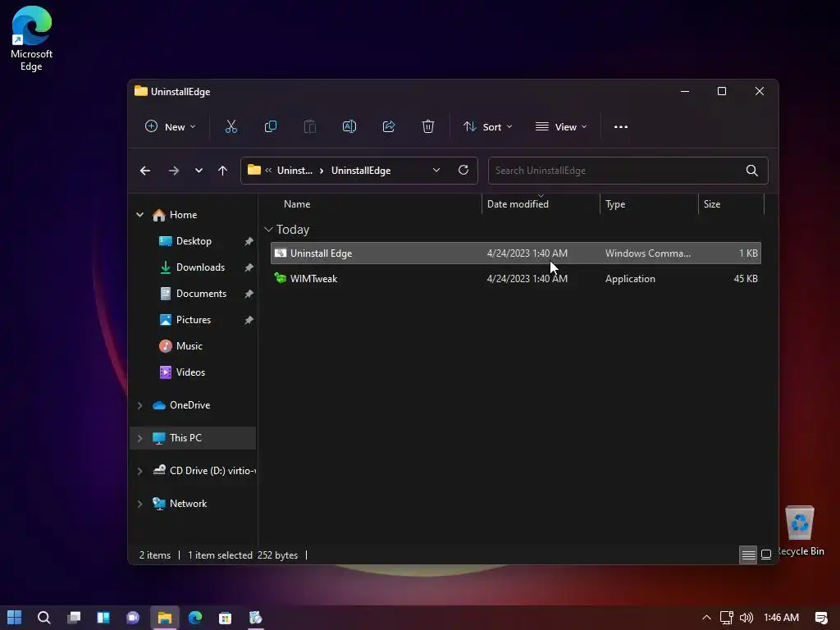Open the New dropdown menu
Screen dimensions: 840x630
171,127
